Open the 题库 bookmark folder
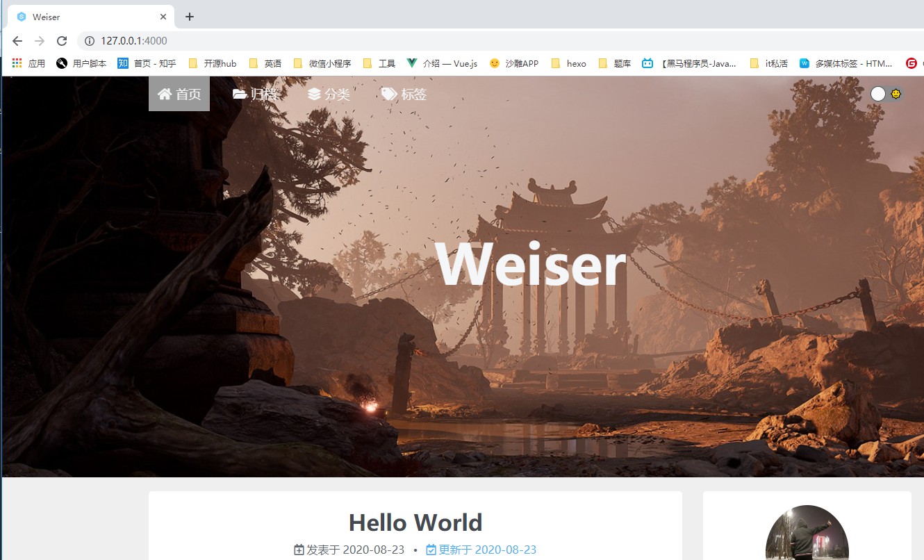The height and width of the screenshot is (560, 924). (x=615, y=63)
